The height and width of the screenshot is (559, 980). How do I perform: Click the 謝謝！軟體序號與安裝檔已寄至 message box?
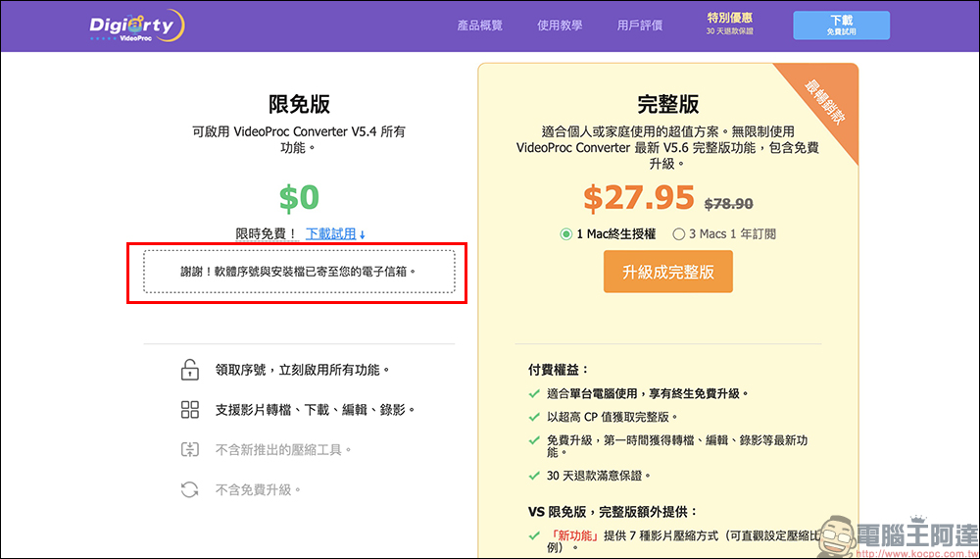pos(299,272)
